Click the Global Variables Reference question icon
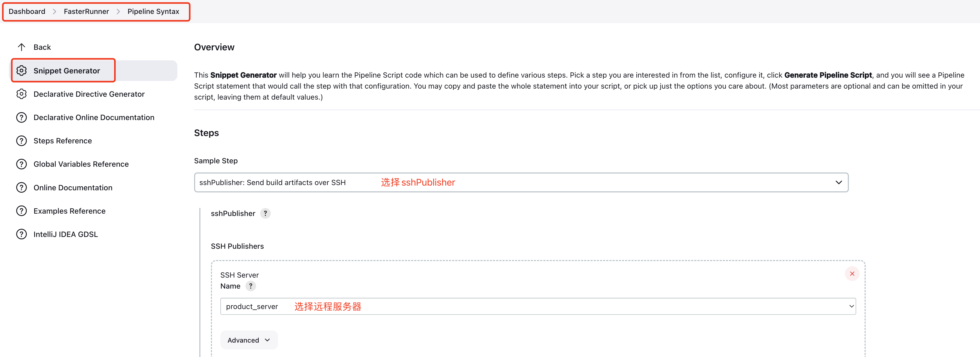 (x=21, y=164)
